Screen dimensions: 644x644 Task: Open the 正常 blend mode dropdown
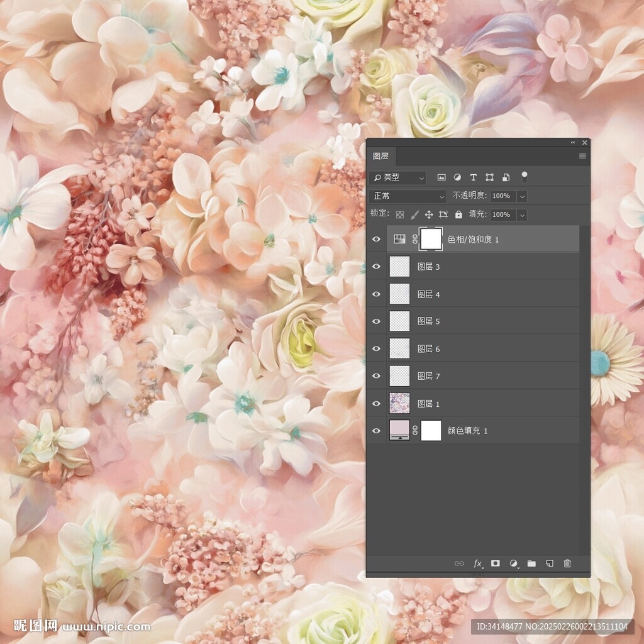[408, 196]
